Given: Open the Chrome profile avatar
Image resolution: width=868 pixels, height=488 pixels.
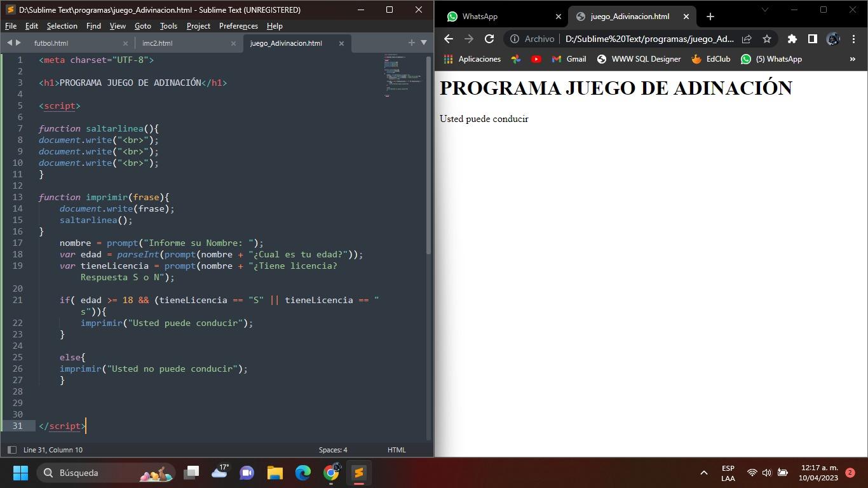Looking at the screenshot, I should (833, 39).
